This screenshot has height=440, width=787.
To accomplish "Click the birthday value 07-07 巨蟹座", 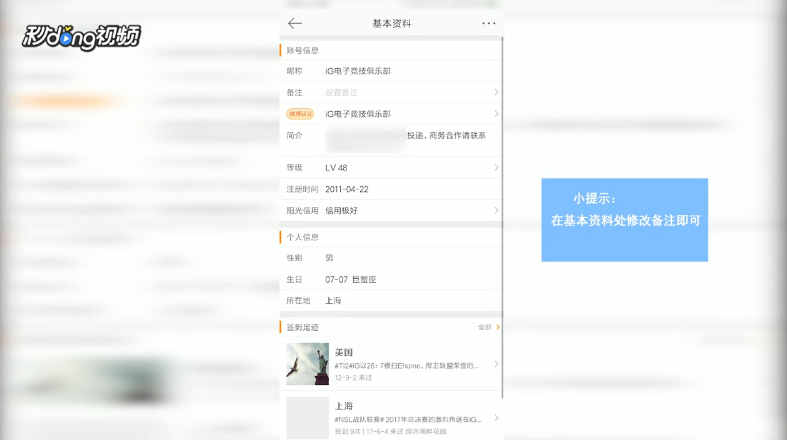I will coord(350,279).
